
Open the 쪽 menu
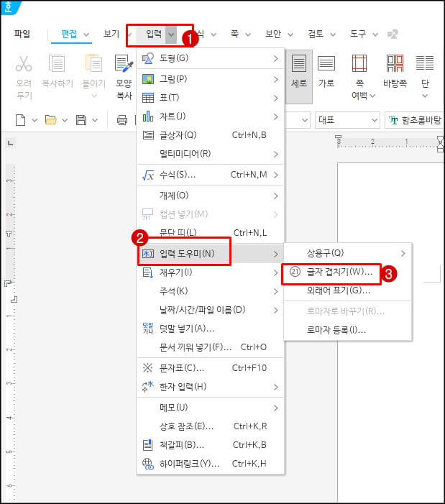tap(235, 34)
